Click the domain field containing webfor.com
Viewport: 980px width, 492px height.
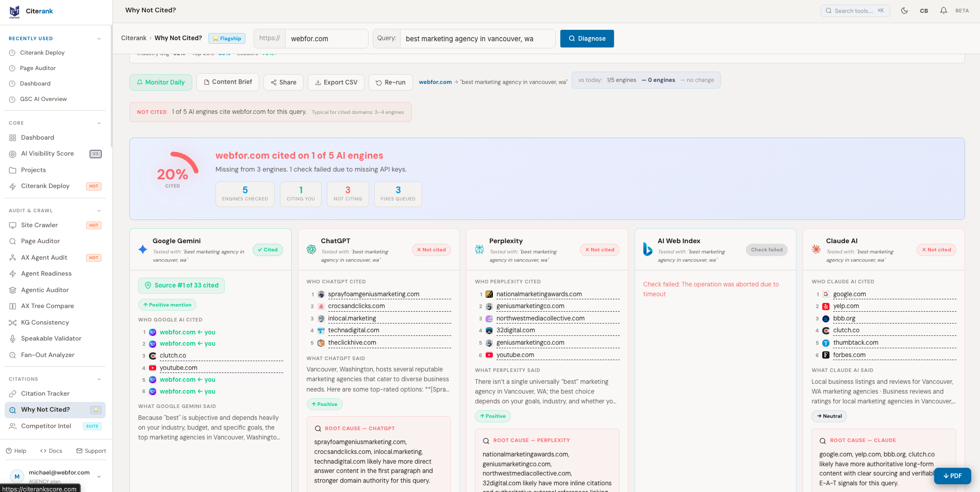pos(327,39)
